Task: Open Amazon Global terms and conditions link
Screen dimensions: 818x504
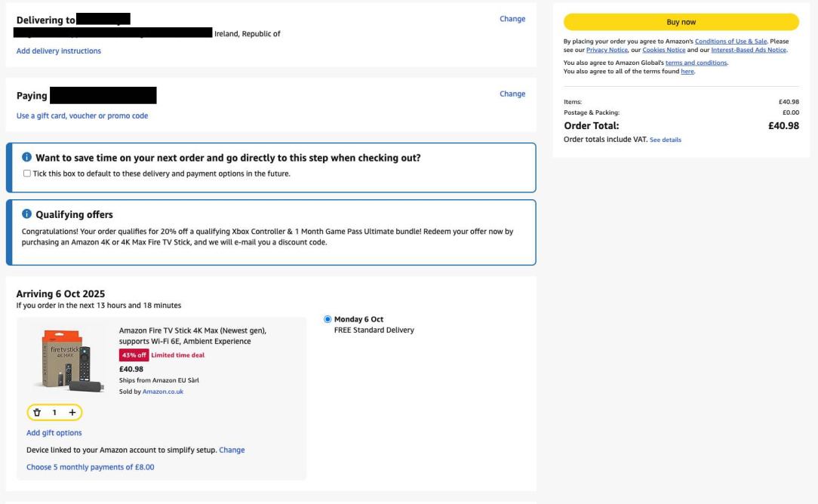Action: (x=696, y=63)
